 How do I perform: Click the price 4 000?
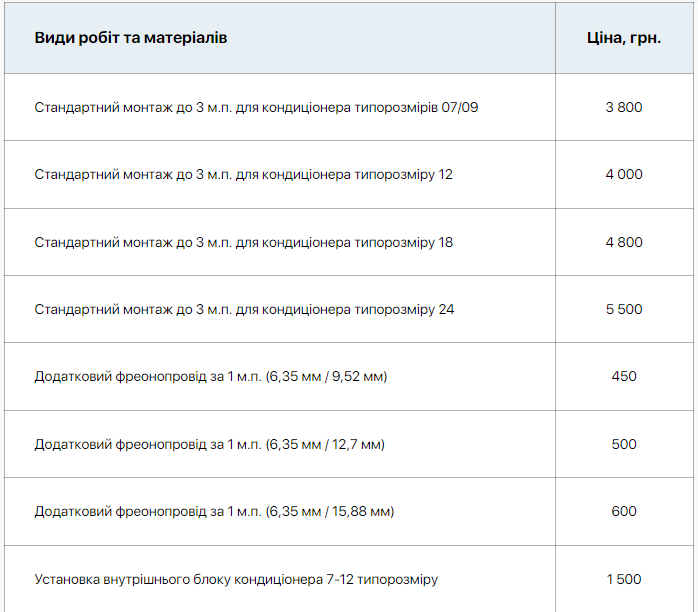(623, 174)
